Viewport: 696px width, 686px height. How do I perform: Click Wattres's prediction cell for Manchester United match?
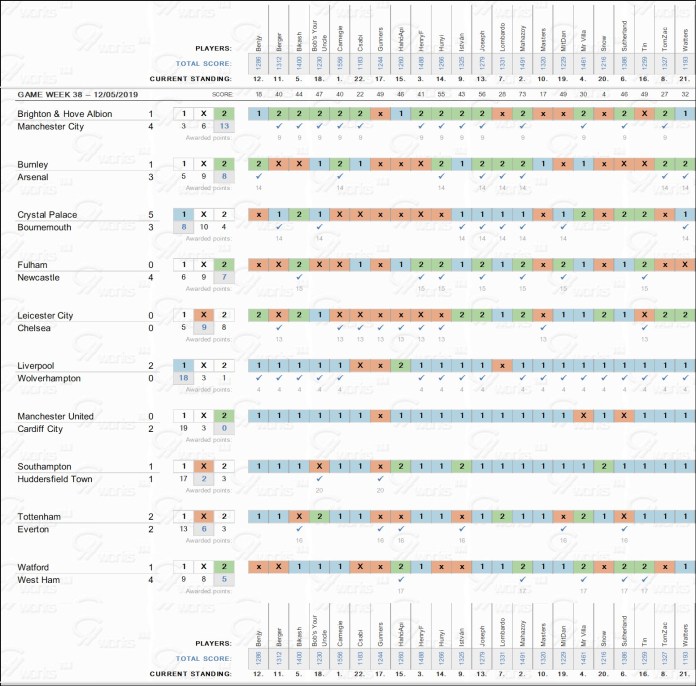684,415
